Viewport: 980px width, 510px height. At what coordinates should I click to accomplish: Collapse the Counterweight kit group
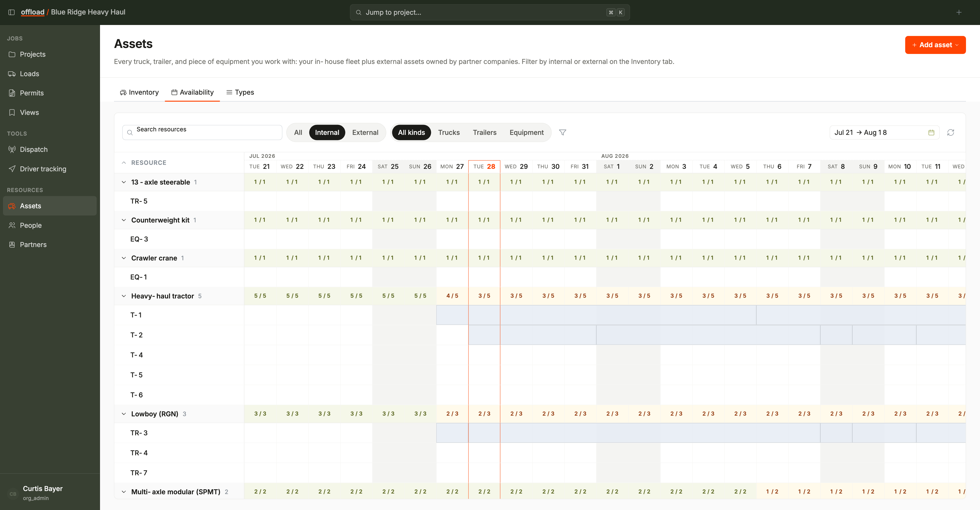124,220
